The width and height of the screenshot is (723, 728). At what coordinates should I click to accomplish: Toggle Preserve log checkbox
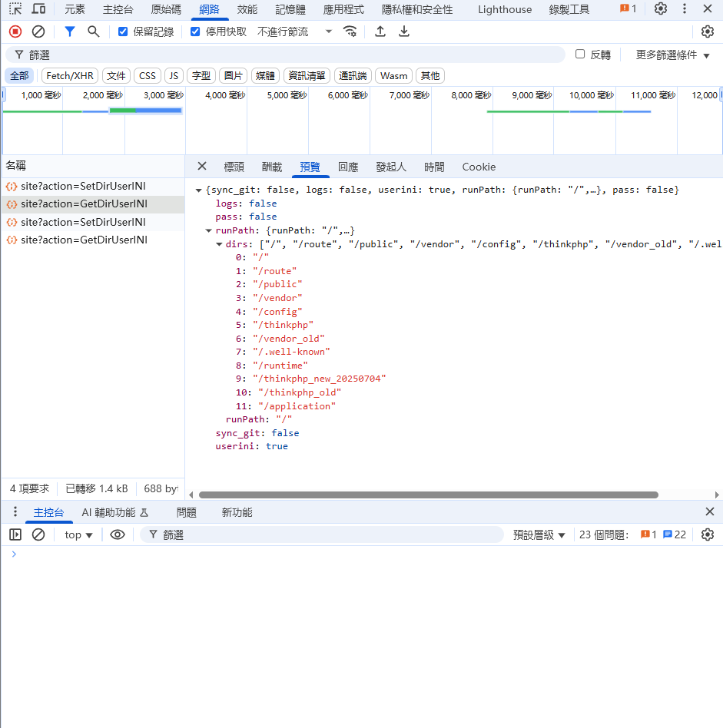pyautogui.click(x=123, y=31)
